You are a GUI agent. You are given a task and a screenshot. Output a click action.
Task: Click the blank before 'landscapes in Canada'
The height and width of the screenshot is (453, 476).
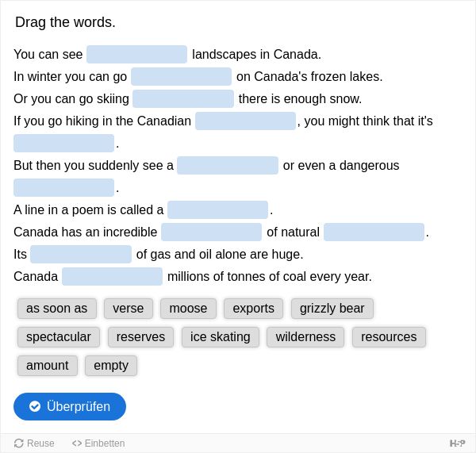(137, 55)
